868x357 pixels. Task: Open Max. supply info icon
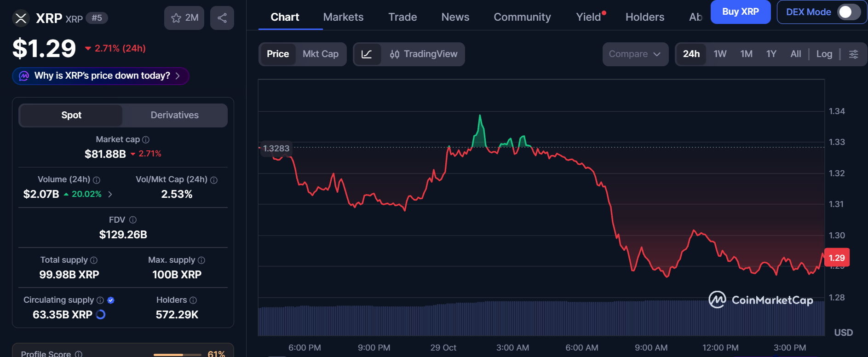click(x=201, y=260)
